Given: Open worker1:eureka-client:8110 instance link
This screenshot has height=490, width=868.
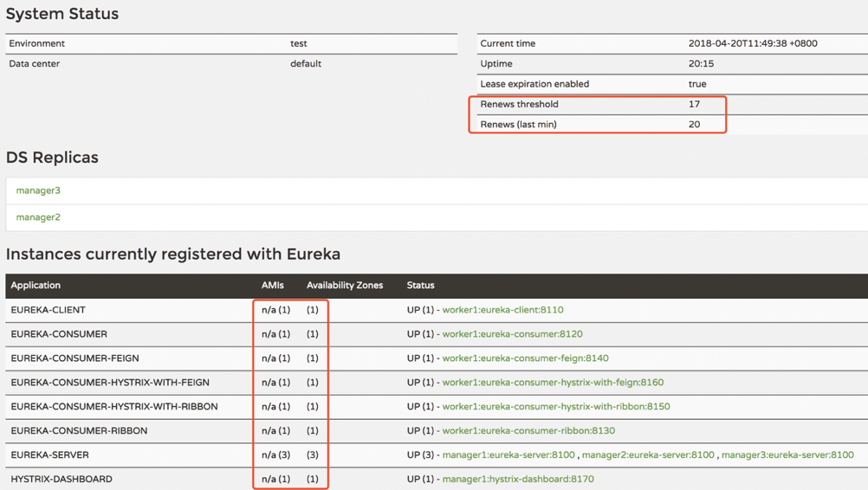Looking at the screenshot, I should tap(502, 310).
